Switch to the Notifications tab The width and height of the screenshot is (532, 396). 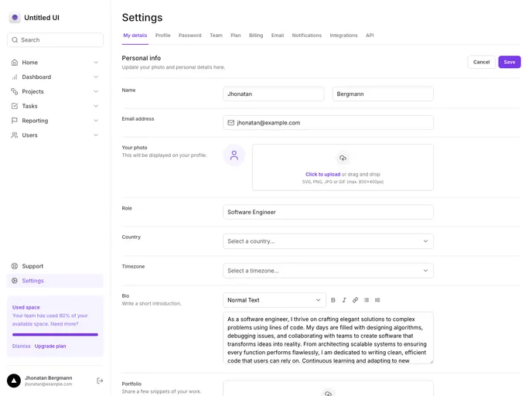tap(307, 36)
